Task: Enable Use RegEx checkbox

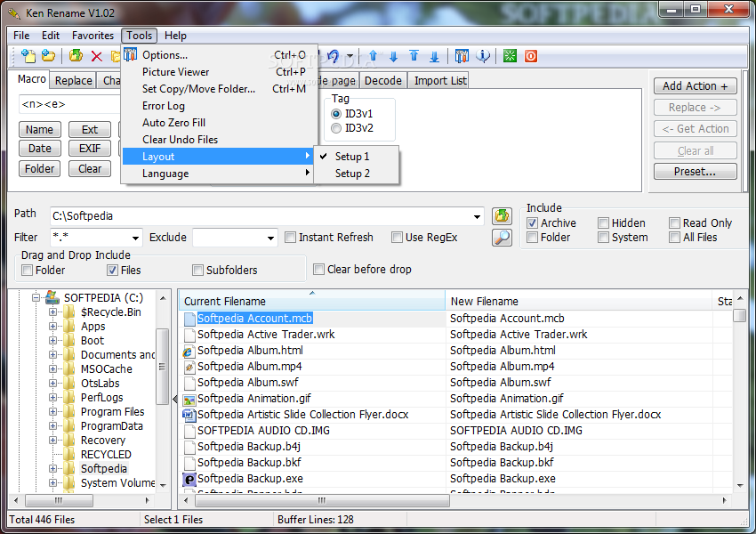Action: click(397, 238)
